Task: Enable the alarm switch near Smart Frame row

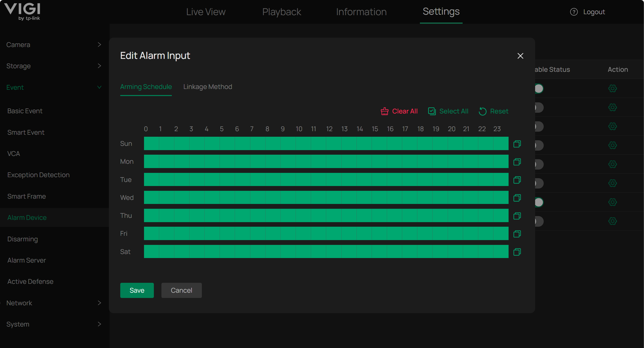Action: [539, 202]
